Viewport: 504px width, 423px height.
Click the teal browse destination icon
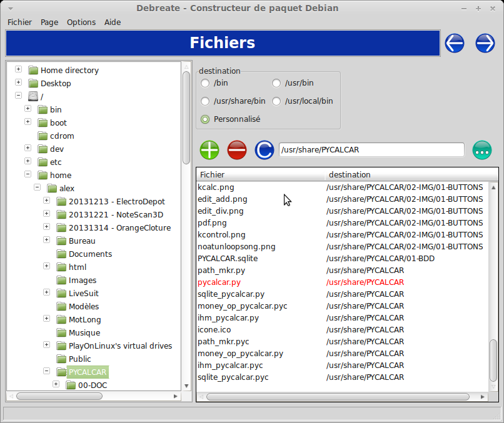(x=482, y=150)
